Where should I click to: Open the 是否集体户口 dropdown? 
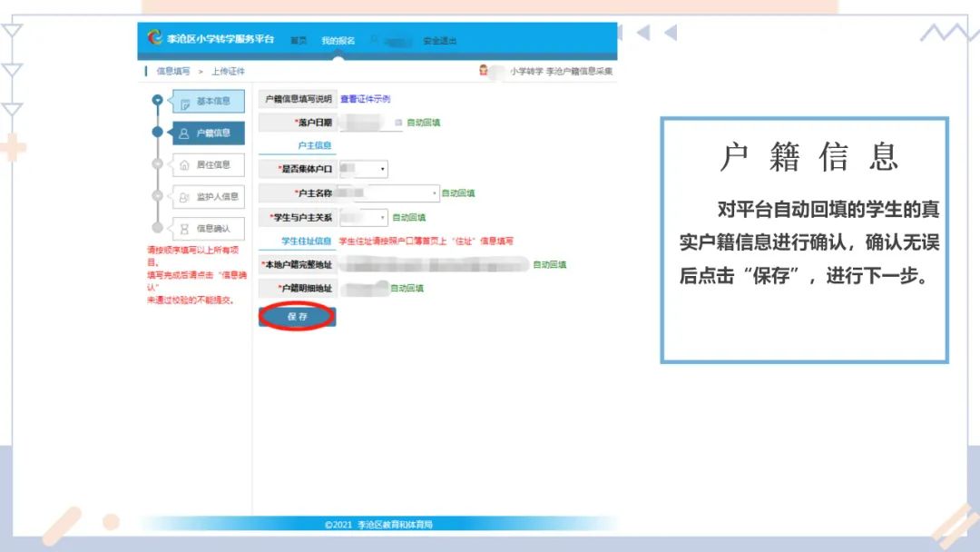[381, 167]
